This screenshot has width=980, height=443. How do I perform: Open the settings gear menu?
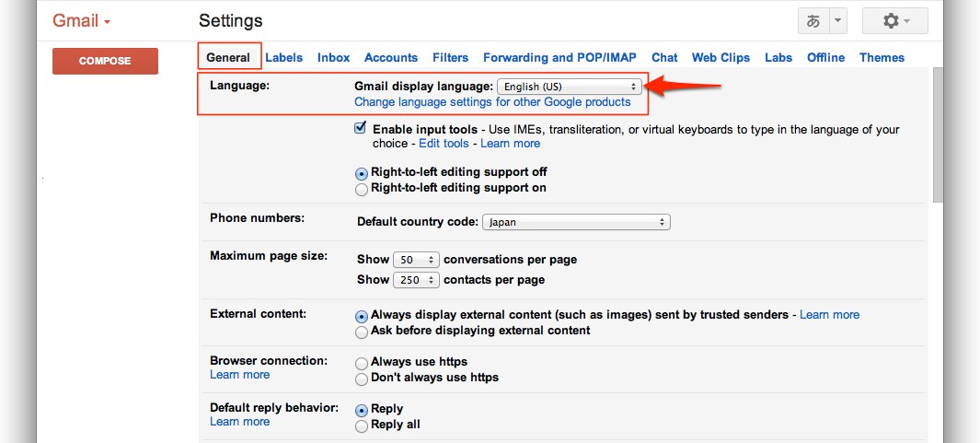tap(894, 21)
